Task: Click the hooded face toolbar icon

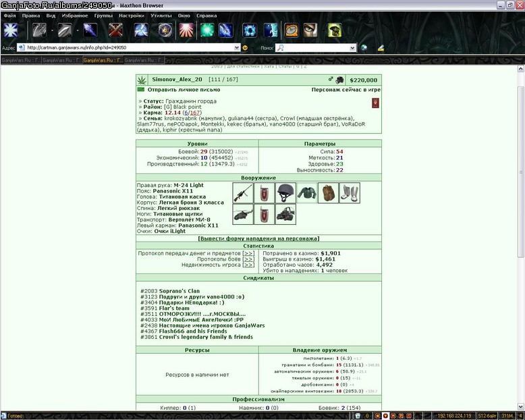Action: (x=310, y=30)
